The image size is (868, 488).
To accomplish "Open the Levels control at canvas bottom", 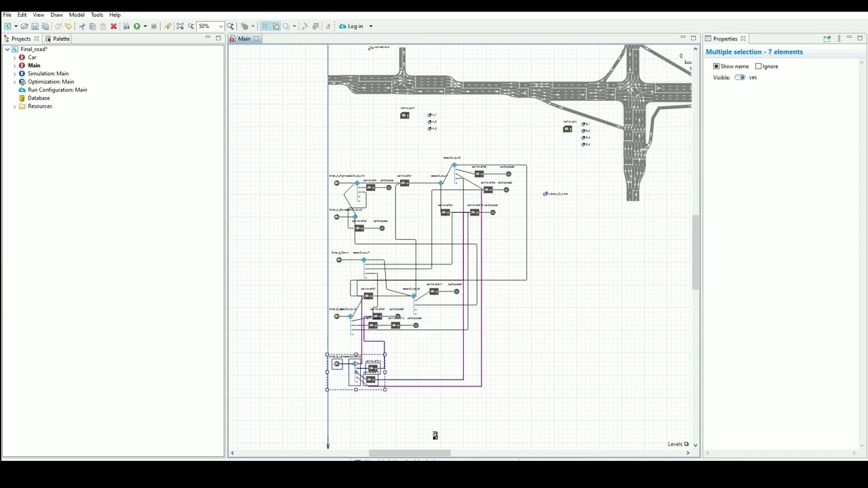I will pos(678,445).
